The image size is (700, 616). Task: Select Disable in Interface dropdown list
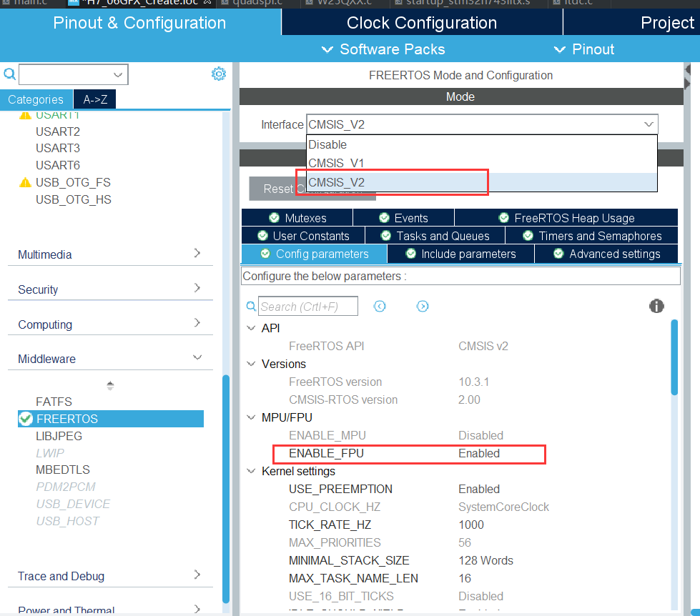[482, 144]
